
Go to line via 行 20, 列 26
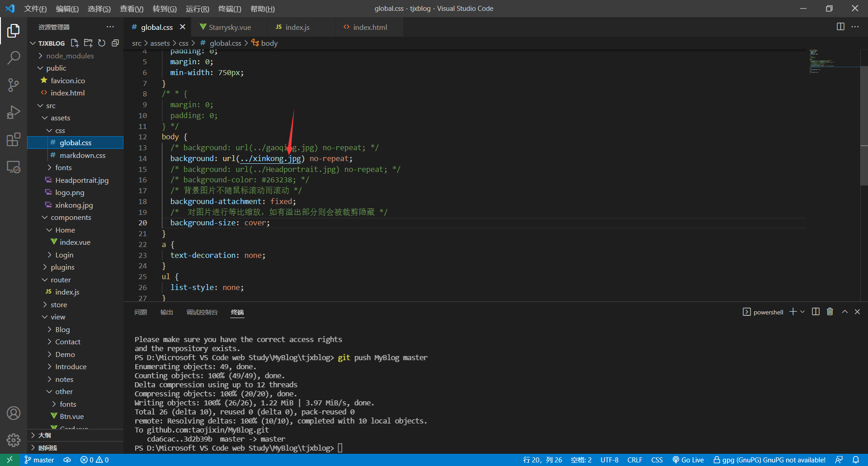click(x=542, y=460)
